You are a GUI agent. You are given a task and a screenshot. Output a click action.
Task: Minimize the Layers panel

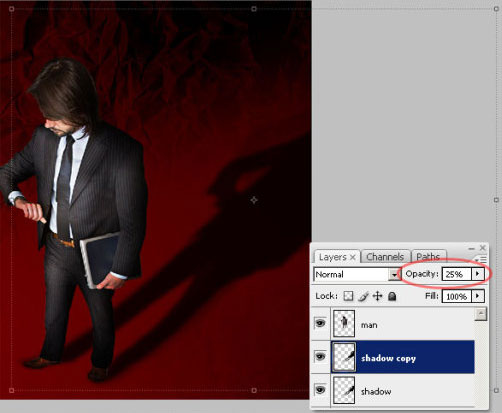click(471, 248)
